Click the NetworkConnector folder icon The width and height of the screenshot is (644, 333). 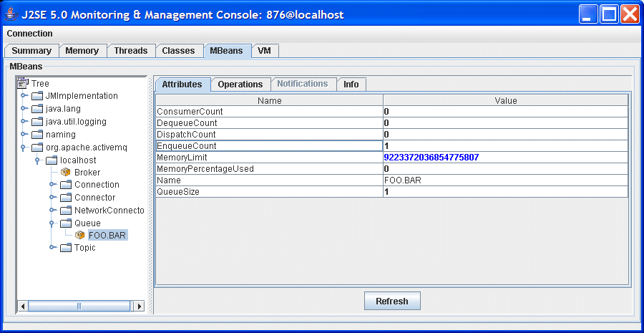(66, 211)
